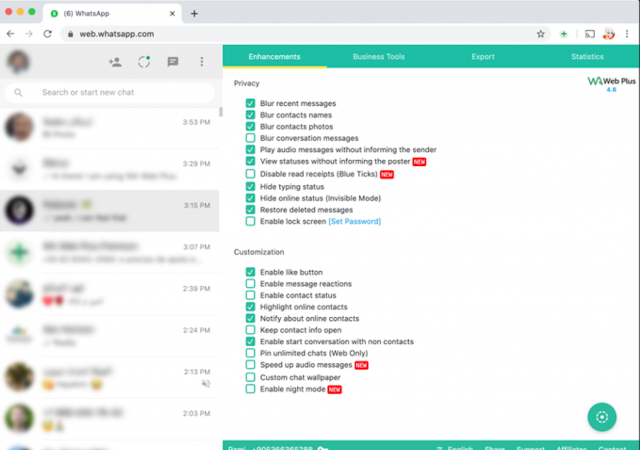
Task: Open a new browser tab
Action: (194, 13)
